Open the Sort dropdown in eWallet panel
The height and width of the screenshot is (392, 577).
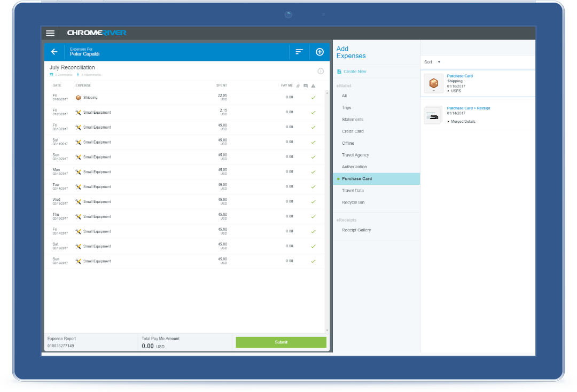(x=432, y=62)
